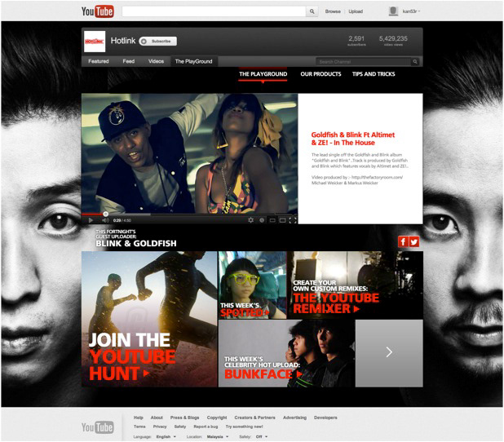Mute the video using speaker icon
The image size is (504, 442).
(x=105, y=220)
